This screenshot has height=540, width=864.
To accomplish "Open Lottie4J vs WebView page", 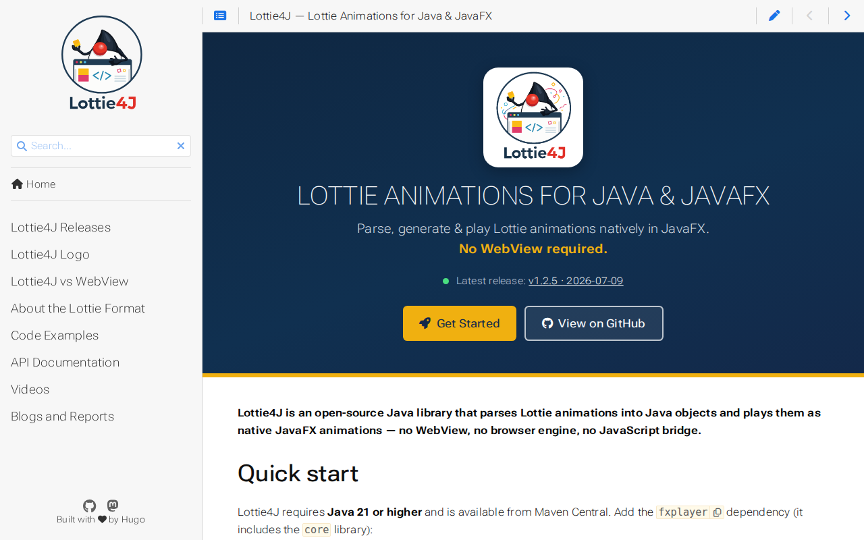I will [x=69, y=281].
